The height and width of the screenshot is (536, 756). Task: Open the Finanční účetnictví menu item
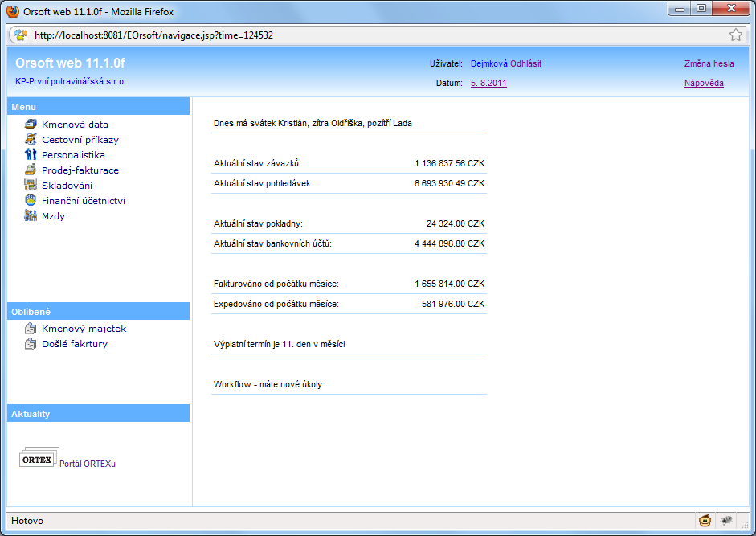84,201
